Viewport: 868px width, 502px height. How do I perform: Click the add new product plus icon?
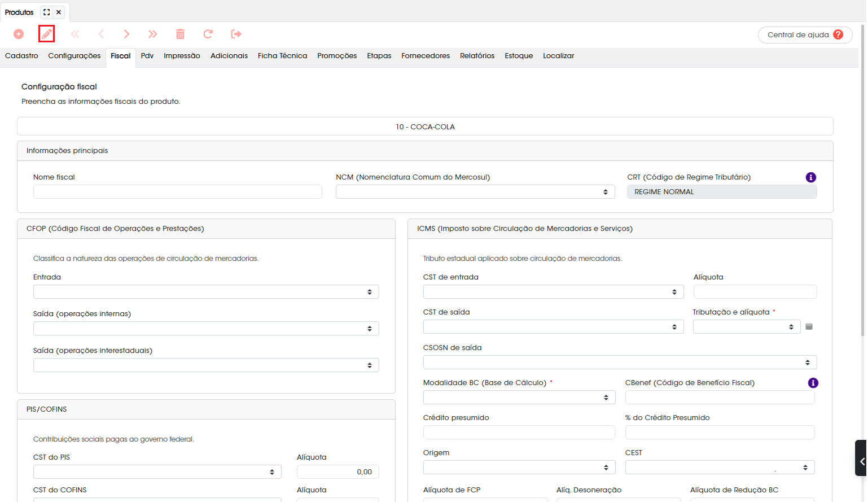pos(19,34)
